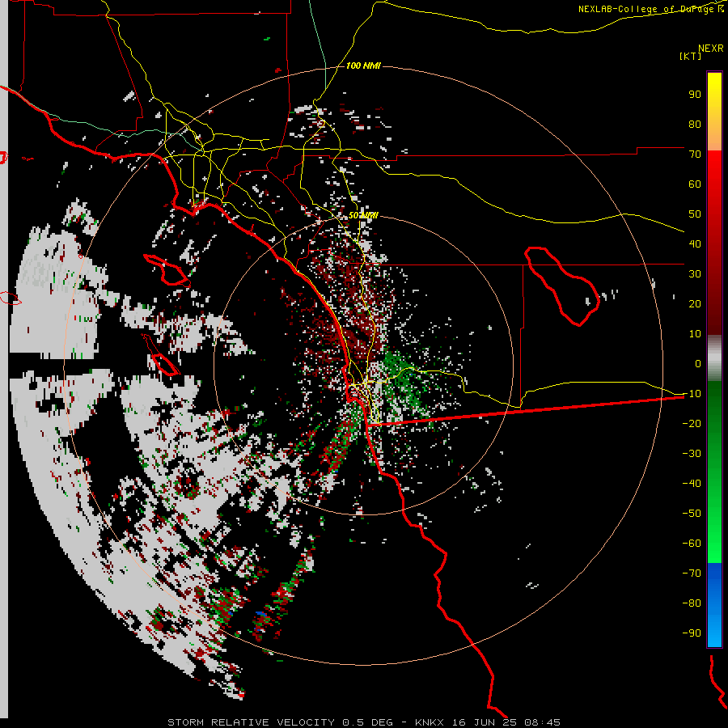Screen dimensions: 728x728
Task: Click the 20 value on the velocity scale
Action: [x=695, y=304]
